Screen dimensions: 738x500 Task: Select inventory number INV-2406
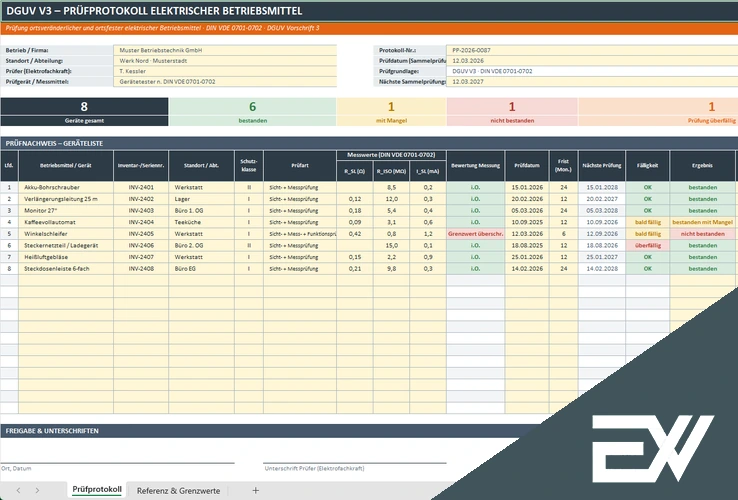click(141, 245)
